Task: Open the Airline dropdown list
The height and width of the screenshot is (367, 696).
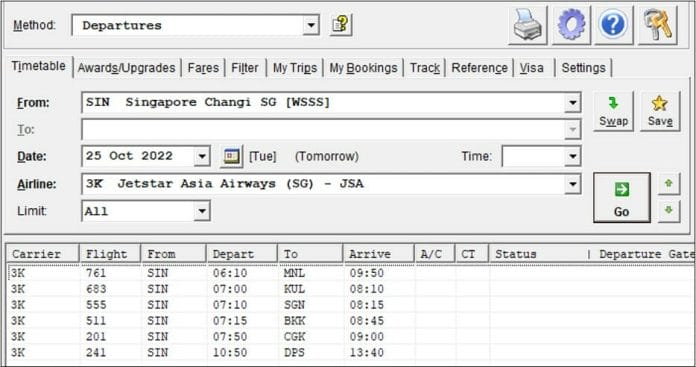Action: click(x=573, y=184)
